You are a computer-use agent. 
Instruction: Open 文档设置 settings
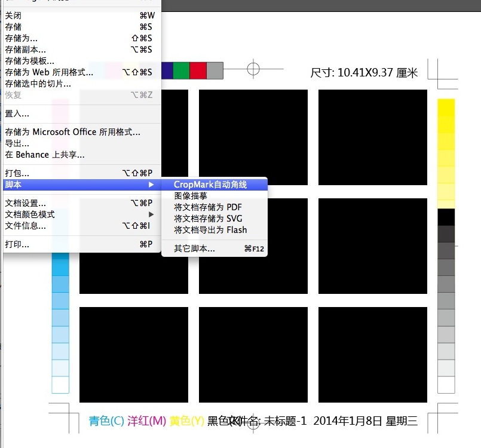click(x=26, y=202)
